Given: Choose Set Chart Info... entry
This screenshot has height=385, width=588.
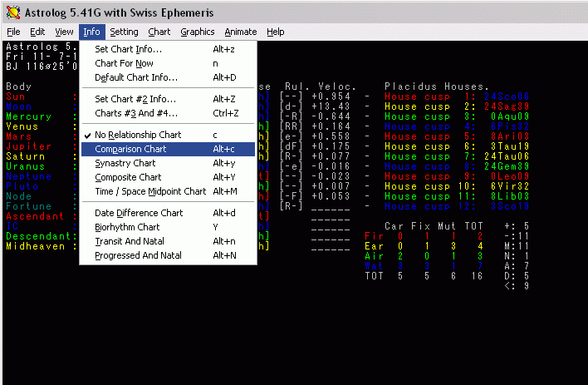Looking at the screenshot, I should click(x=168, y=49).
